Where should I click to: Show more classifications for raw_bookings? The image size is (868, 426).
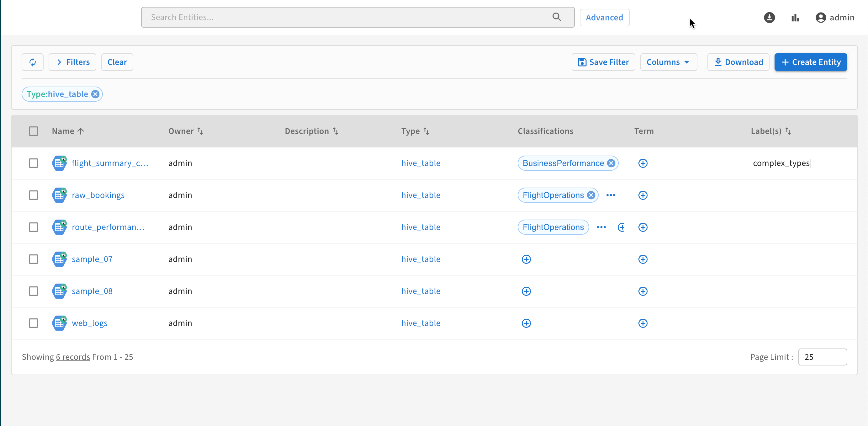[x=611, y=195]
